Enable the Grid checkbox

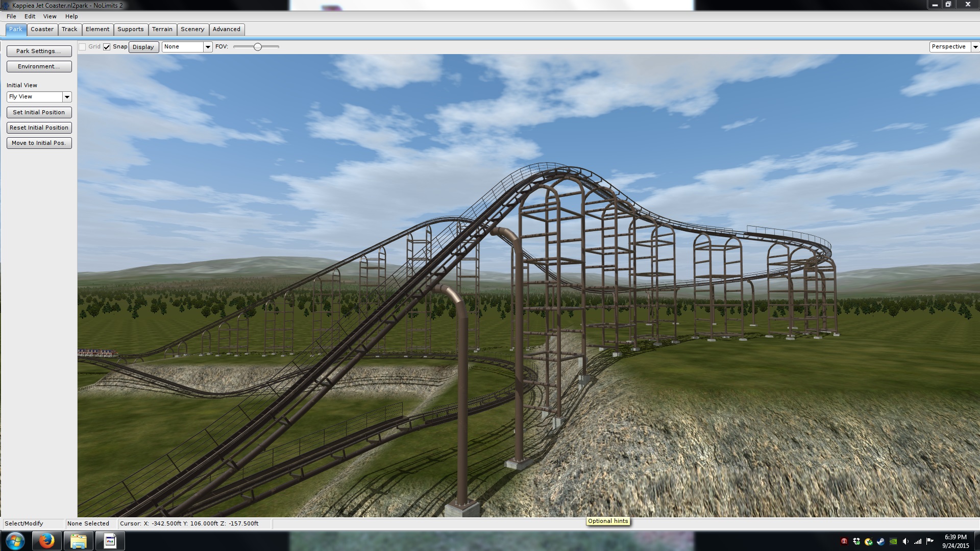(82, 47)
